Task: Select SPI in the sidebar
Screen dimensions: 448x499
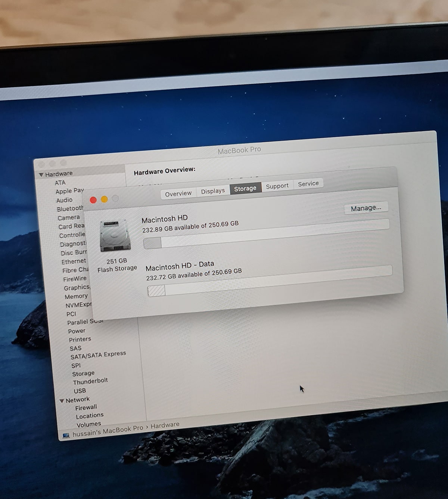Action: click(76, 366)
